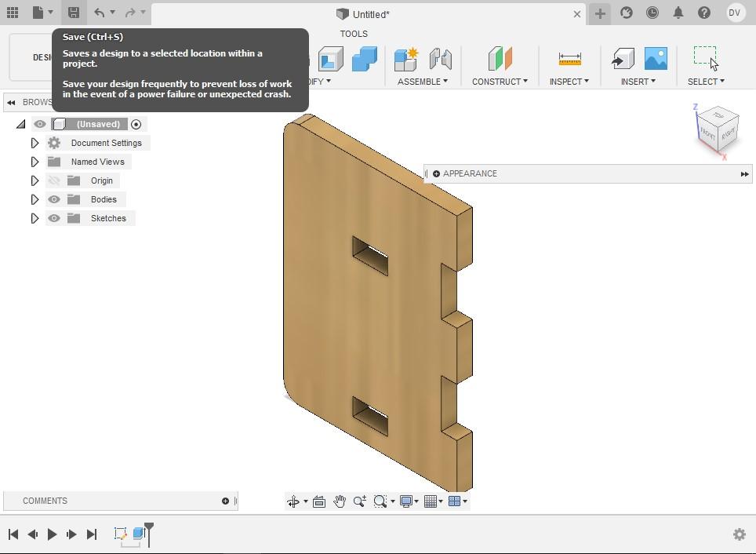The width and height of the screenshot is (756, 554).
Task: Click the Zoom Window fit icon
Action: (380, 501)
